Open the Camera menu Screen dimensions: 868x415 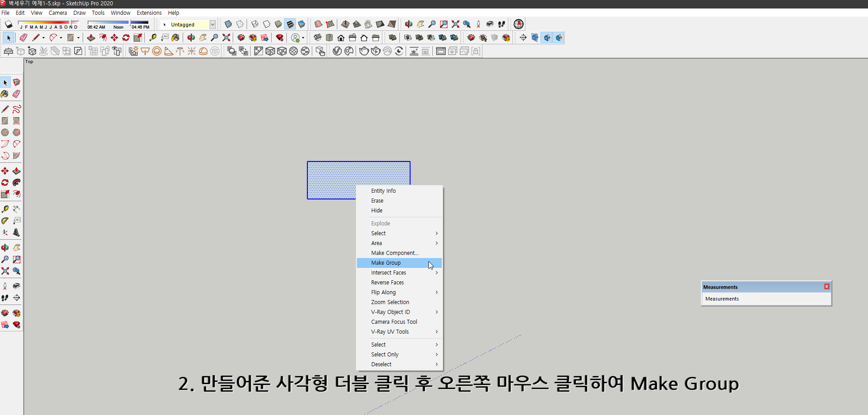[x=58, y=13]
